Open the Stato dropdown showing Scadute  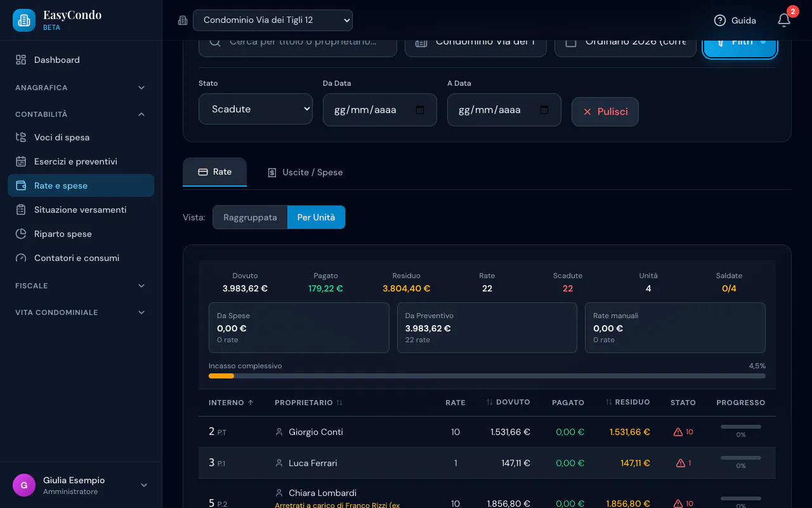click(256, 109)
